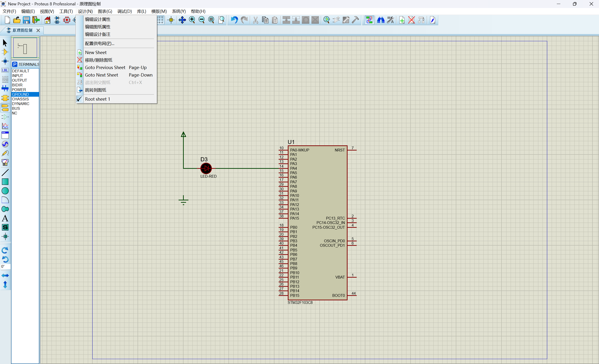Choose the Buses mode tool
Image resolution: width=599 pixels, height=364 pixels.
[5, 88]
